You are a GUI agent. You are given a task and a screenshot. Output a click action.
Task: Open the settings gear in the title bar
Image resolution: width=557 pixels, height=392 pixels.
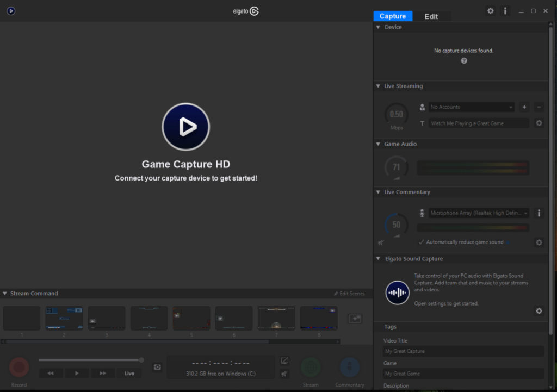[x=490, y=11]
